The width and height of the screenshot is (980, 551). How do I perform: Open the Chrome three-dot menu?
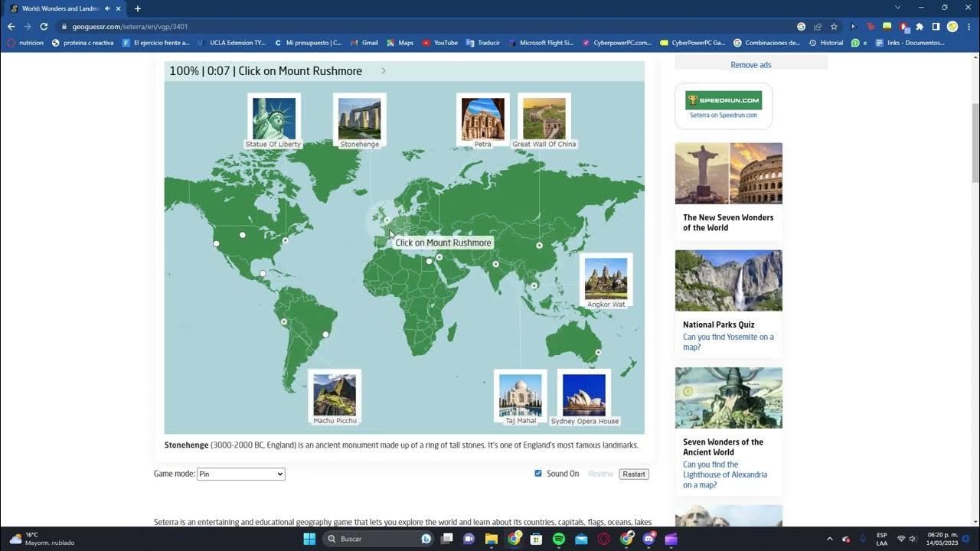coord(969,26)
